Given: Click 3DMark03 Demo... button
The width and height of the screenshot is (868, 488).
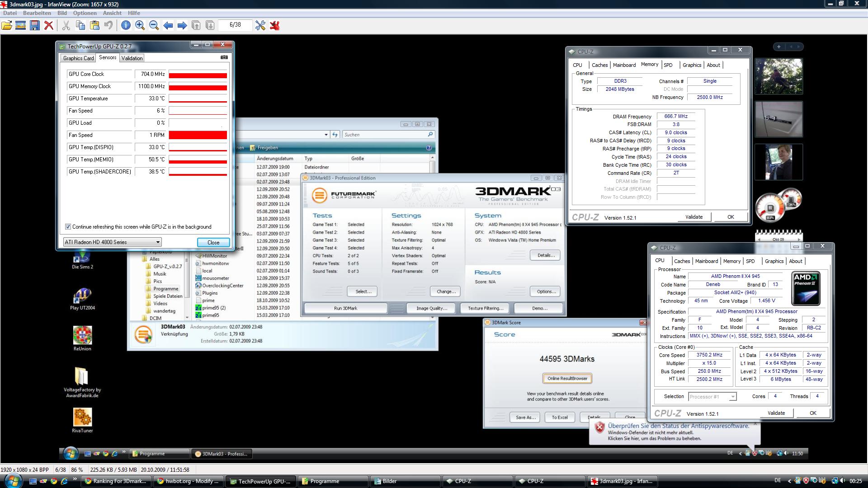Looking at the screenshot, I should 539,308.
